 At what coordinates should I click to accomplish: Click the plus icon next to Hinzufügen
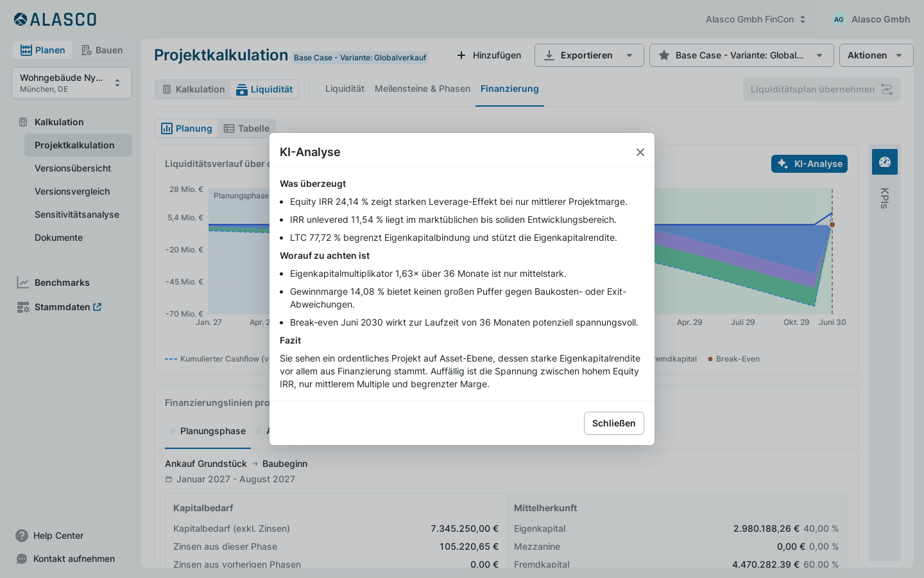click(x=461, y=55)
